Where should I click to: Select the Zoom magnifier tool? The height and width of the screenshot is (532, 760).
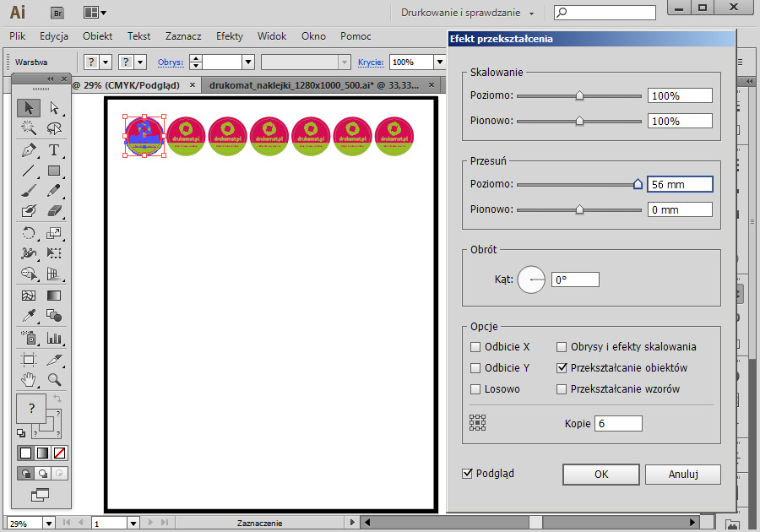tap(54, 380)
